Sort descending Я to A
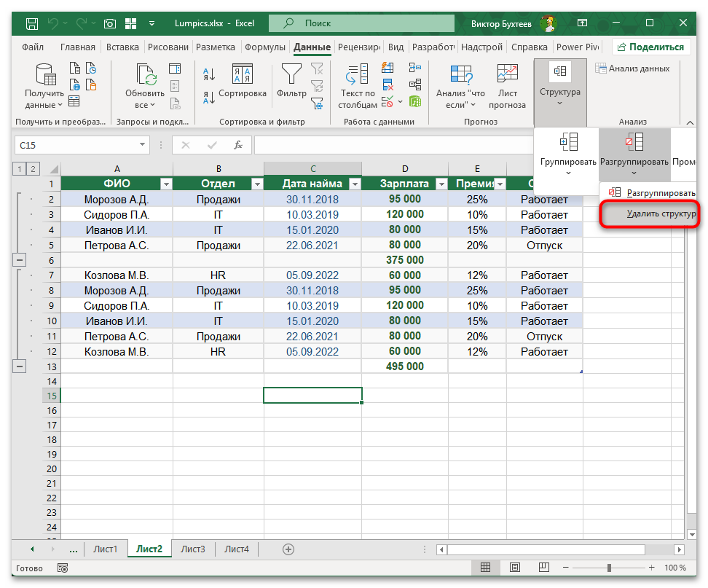708x588 pixels. click(209, 97)
